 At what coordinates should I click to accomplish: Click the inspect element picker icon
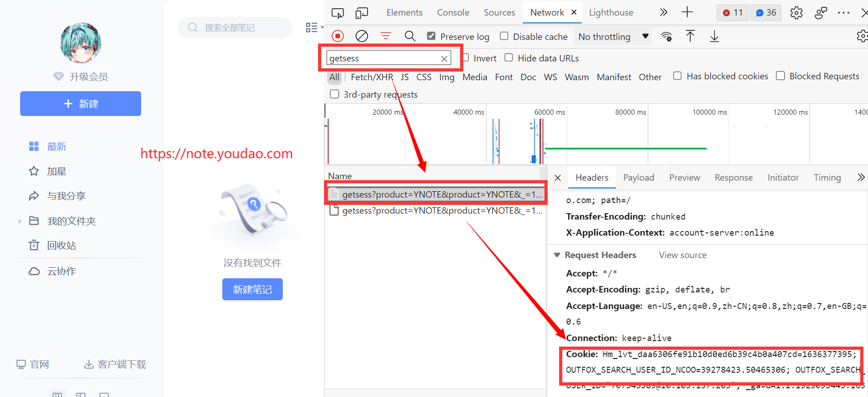[x=338, y=13]
